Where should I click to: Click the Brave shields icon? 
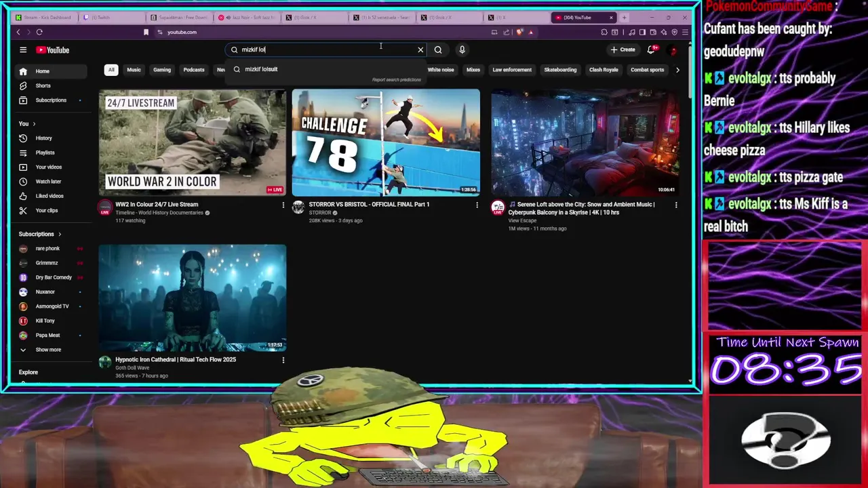520,32
